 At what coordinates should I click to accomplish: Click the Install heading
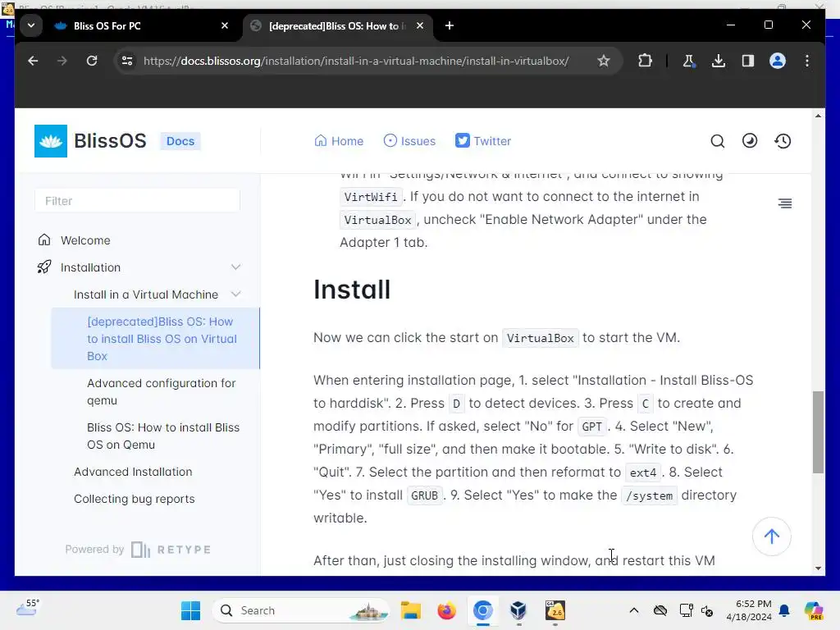tap(352, 290)
